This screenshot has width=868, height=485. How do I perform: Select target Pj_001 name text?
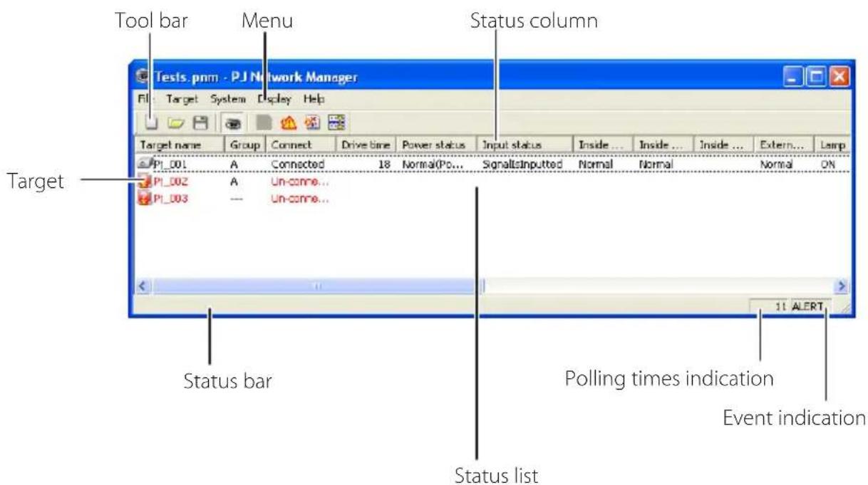[x=168, y=164]
